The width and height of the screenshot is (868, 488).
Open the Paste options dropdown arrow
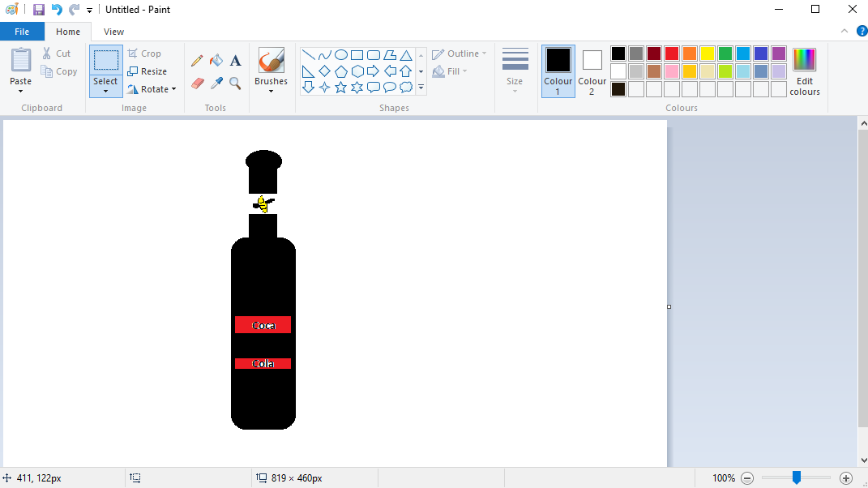20,92
